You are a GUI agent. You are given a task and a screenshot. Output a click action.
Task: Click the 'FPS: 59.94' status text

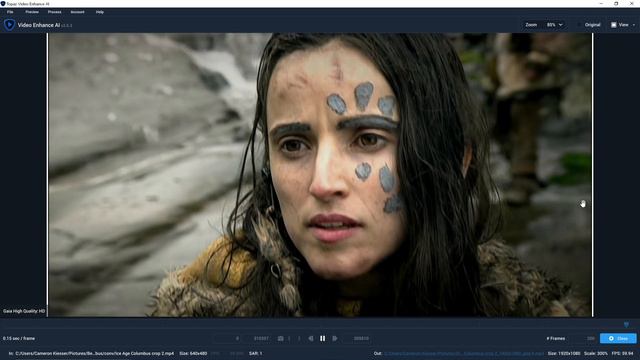coord(622,353)
